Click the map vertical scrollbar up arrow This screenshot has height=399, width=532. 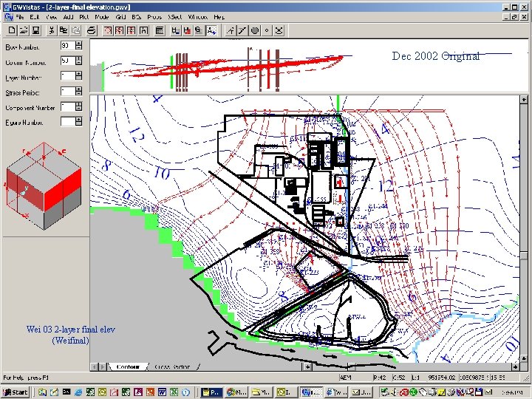pos(524,100)
